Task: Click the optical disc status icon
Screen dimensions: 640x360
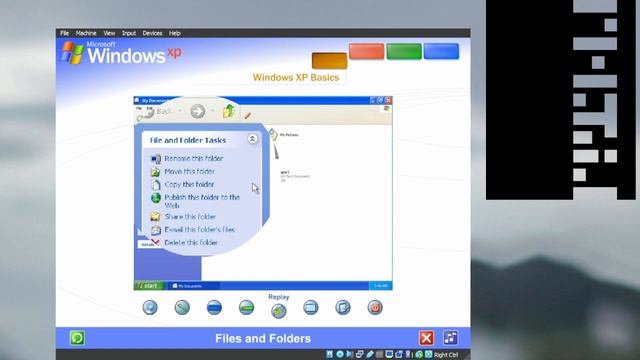Action: coord(340,355)
